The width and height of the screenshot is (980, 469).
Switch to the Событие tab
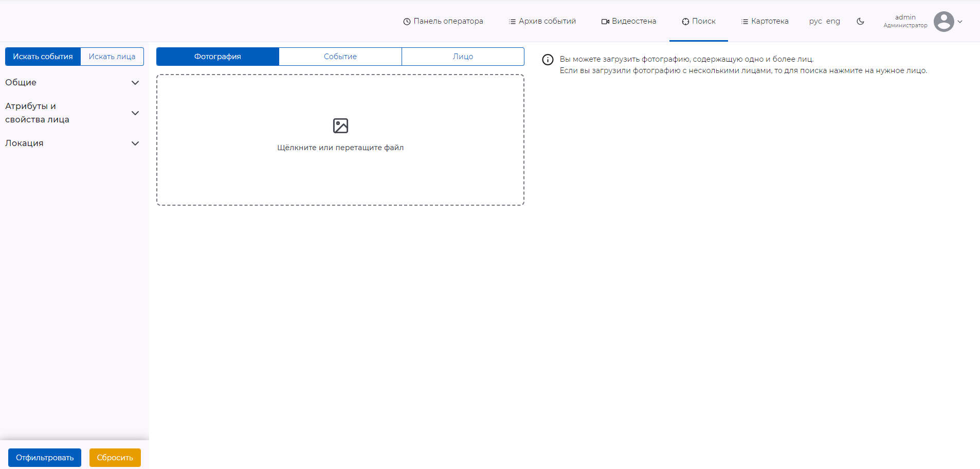(340, 57)
